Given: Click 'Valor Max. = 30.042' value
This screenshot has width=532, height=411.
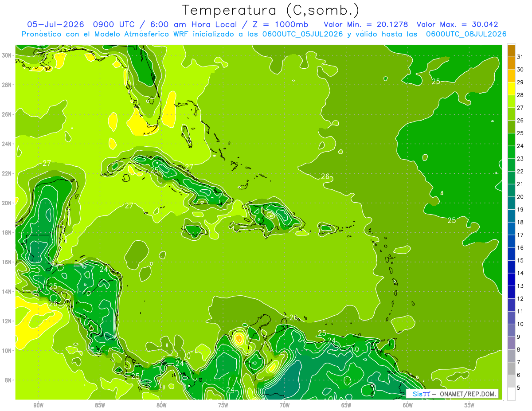Looking at the screenshot, I should (x=458, y=24).
